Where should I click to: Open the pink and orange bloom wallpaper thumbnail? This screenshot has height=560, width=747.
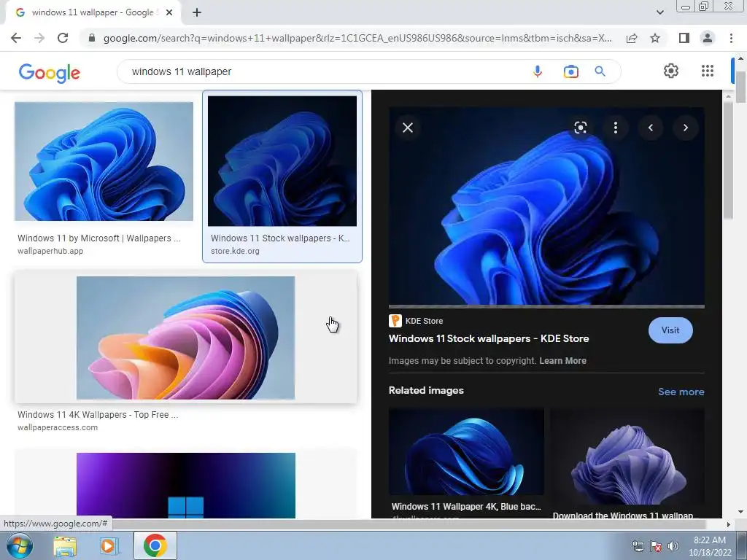tap(185, 338)
